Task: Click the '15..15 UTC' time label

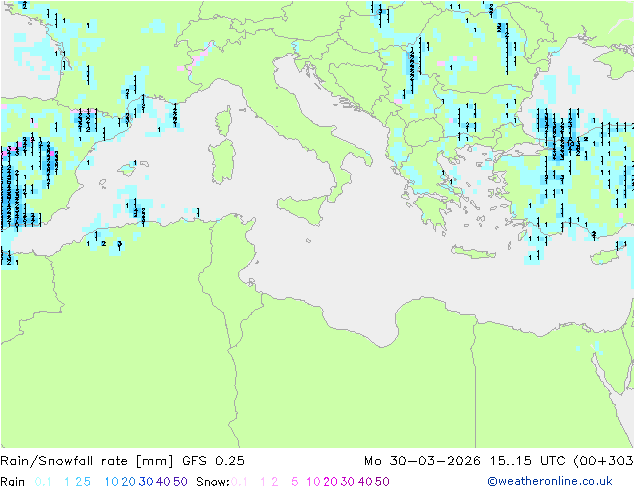Action: coord(528,461)
